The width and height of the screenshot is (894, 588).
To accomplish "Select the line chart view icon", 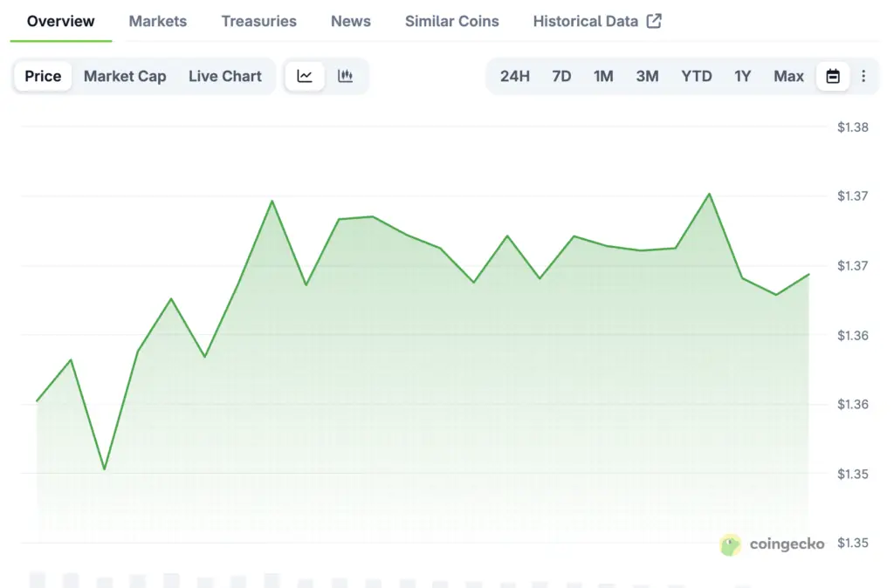I will [305, 76].
